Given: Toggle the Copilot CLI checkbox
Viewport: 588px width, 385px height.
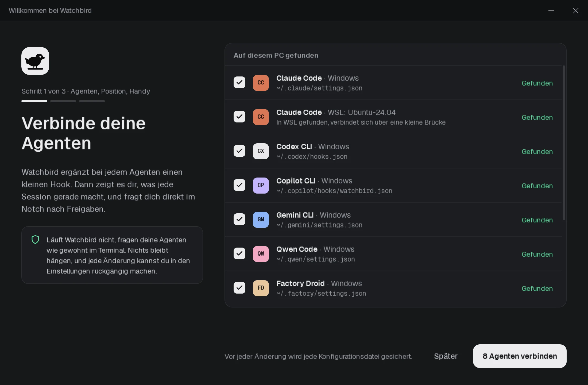Looking at the screenshot, I should click(x=239, y=185).
